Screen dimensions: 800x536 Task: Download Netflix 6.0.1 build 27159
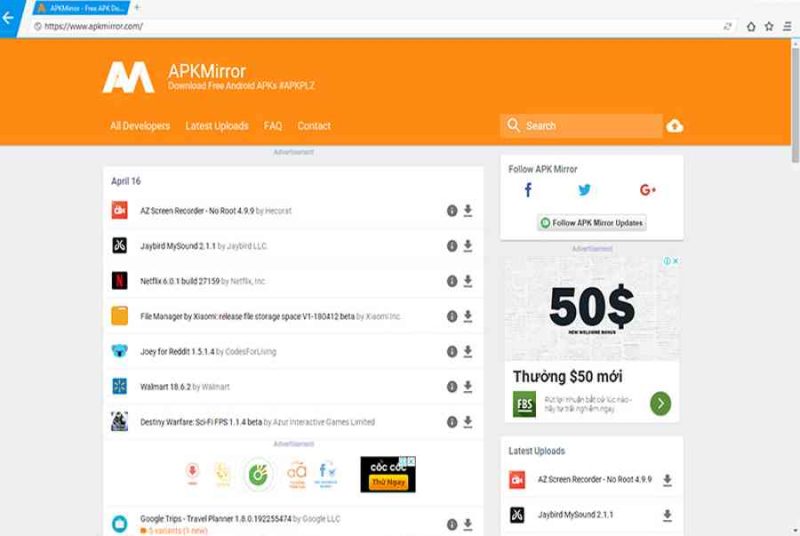[468, 281]
